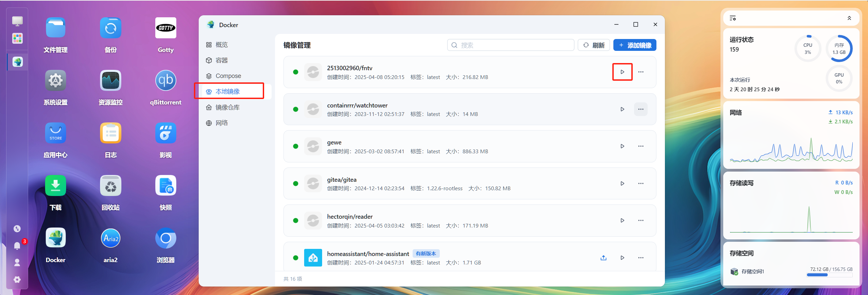Refresh the image list with 刷新
868x295 pixels.
pyautogui.click(x=593, y=45)
